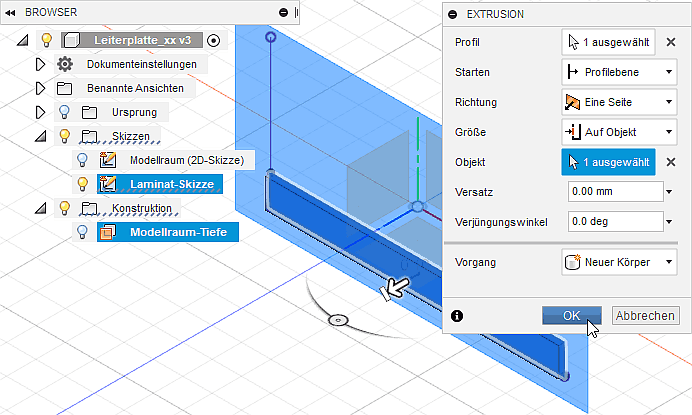Click the Dokumenteinstellungen gear icon

click(65, 64)
